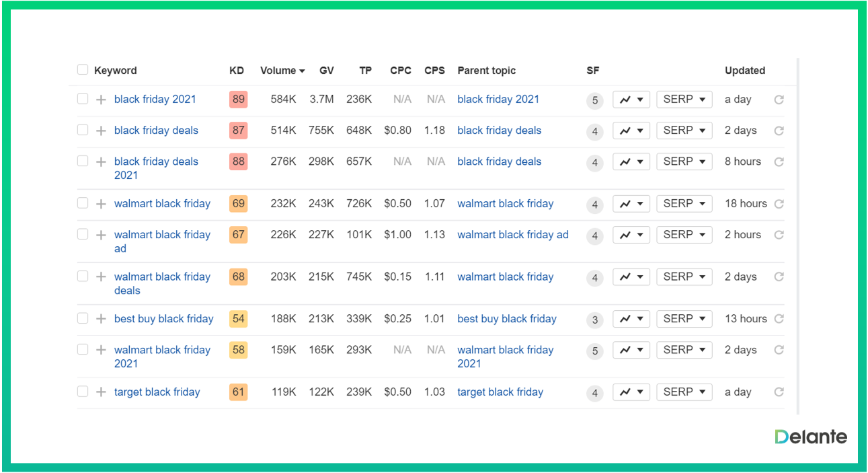Expand SERP dropdown in 'walmart black friday deals' row
The width and height of the screenshot is (868, 473).
(x=684, y=277)
